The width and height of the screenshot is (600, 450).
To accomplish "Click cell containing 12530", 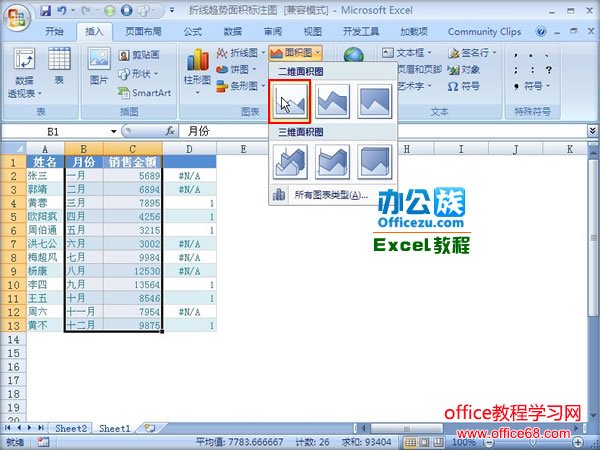I will coord(132,271).
